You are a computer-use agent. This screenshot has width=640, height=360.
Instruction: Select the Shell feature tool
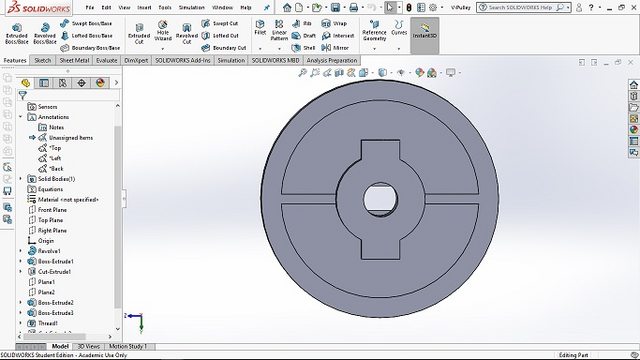pyautogui.click(x=303, y=48)
